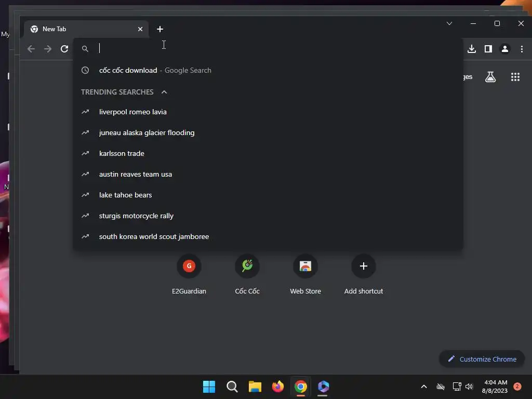
Task: Go back using the back arrow
Action: pos(31,49)
